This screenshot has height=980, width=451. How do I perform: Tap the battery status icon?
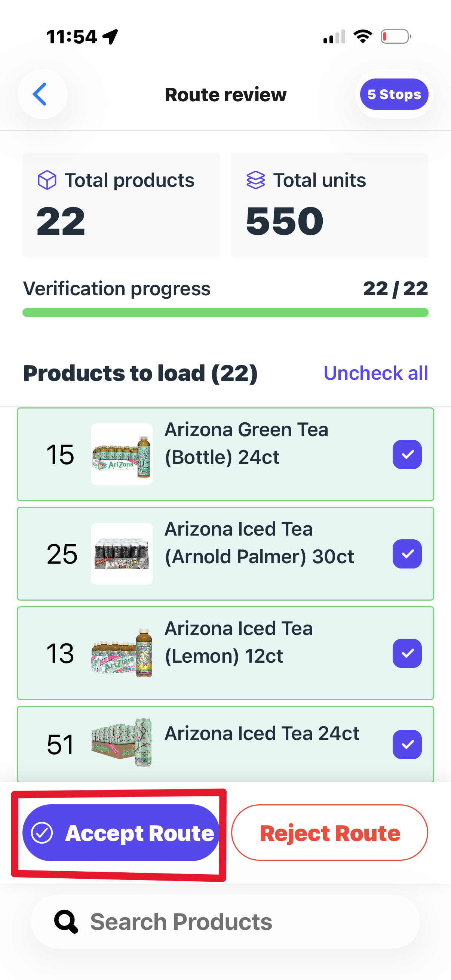395,37
